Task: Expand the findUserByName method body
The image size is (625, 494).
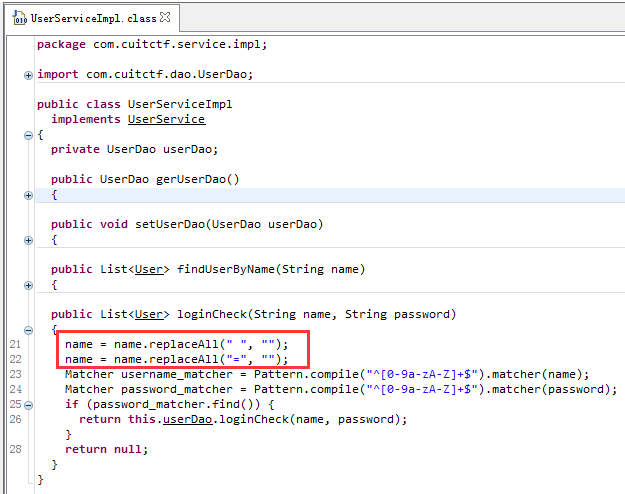Action: pos(28,285)
